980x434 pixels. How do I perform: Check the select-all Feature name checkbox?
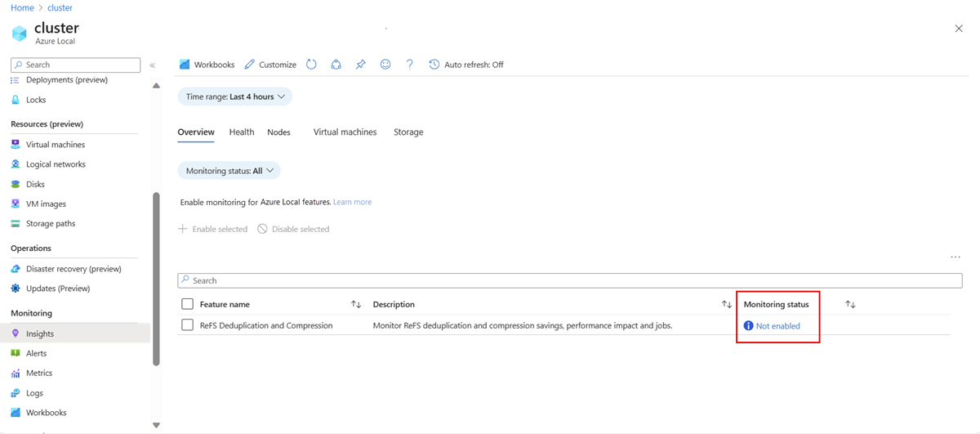187,304
